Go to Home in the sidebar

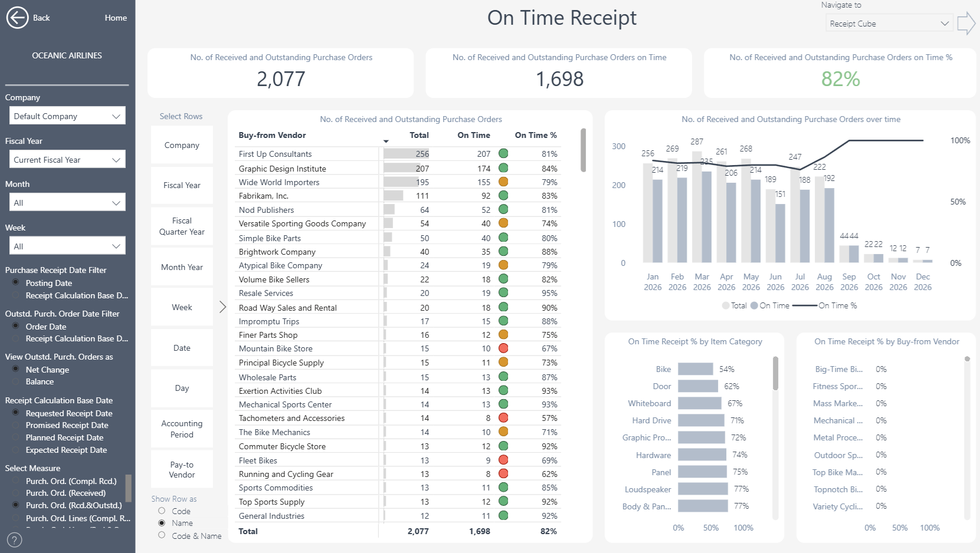pyautogui.click(x=116, y=18)
